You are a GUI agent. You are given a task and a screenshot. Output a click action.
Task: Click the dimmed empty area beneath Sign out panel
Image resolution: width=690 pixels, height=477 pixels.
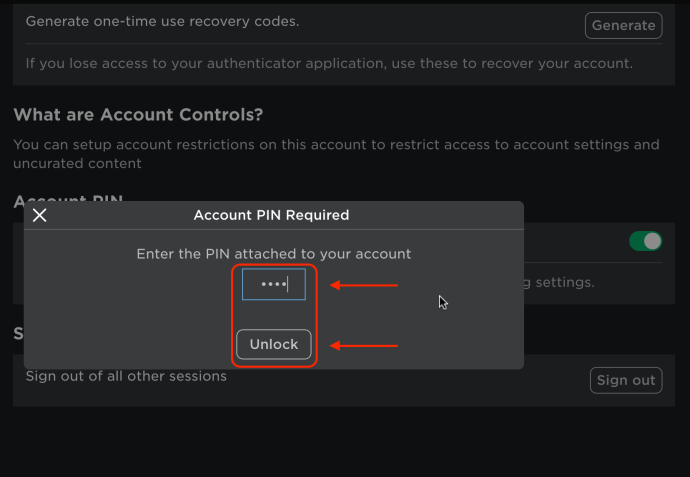(x=343, y=442)
